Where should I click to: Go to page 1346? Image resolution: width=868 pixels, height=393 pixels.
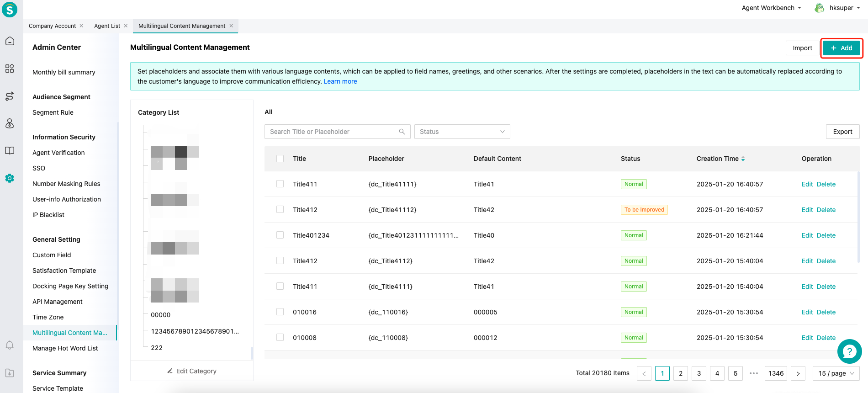point(776,373)
